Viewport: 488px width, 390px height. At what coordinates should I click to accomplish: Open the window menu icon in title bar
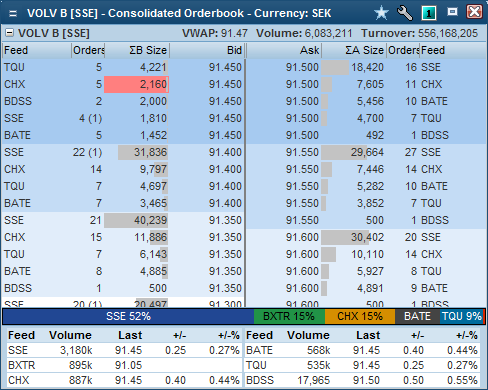(x=13, y=13)
